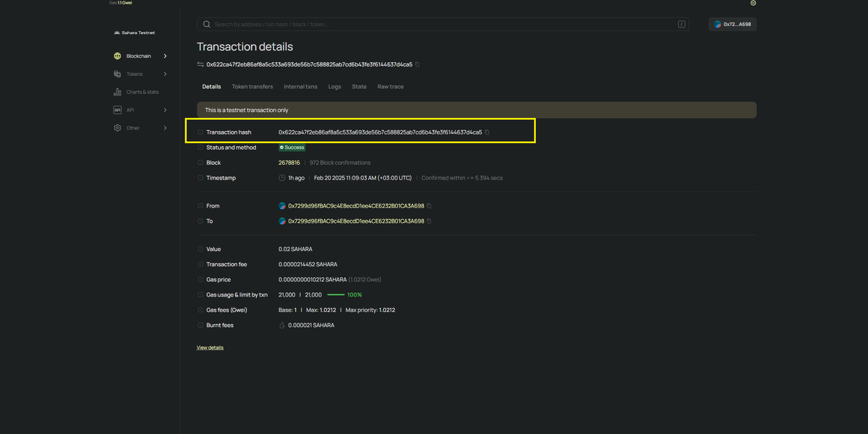Viewport: 868px width, 434px height.
Task: Click the 0.000021 SAHARA burnt fees value
Action: 311,325
